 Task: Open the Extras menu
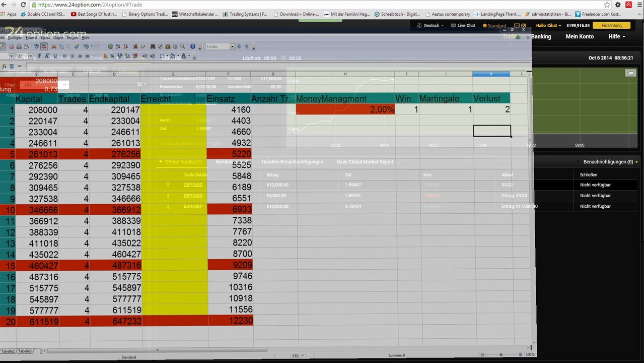(x=45, y=38)
